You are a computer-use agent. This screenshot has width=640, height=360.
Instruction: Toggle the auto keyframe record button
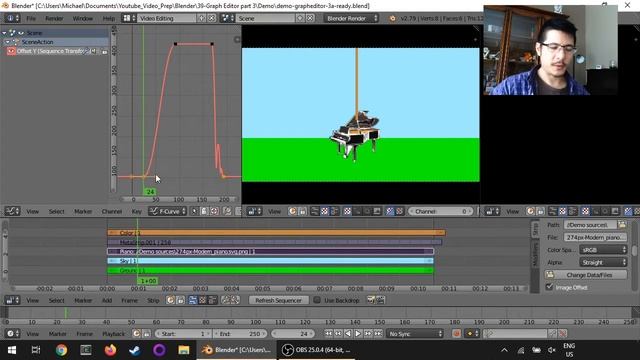click(x=456, y=333)
